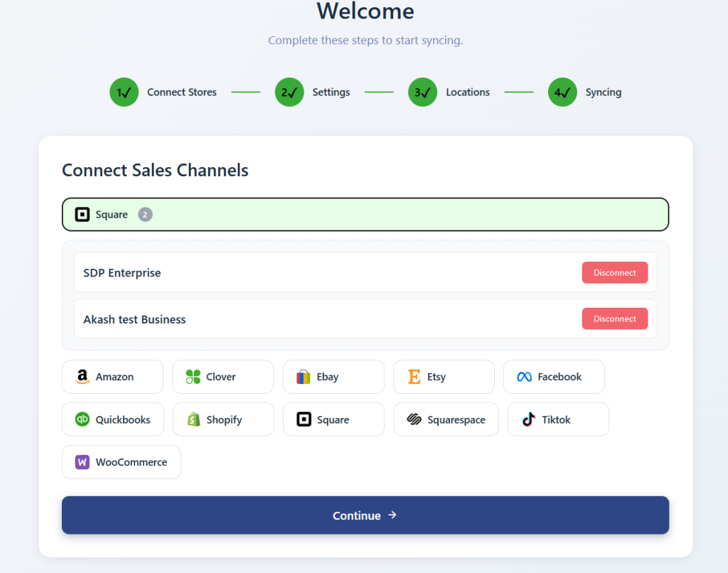728x573 pixels.
Task: Click the Square icon in the channel grid
Action: (304, 419)
